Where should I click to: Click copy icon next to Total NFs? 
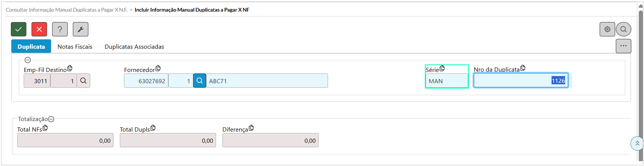pyautogui.click(x=45, y=128)
